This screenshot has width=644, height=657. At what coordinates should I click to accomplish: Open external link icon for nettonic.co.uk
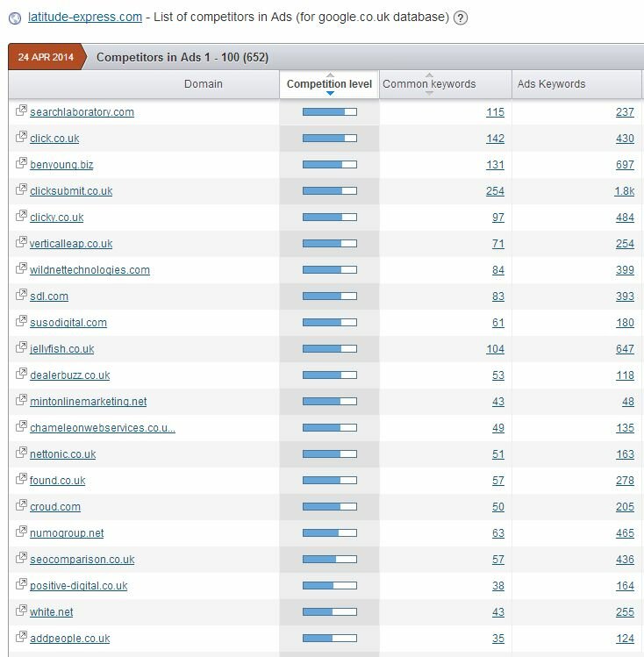point(21,453)
